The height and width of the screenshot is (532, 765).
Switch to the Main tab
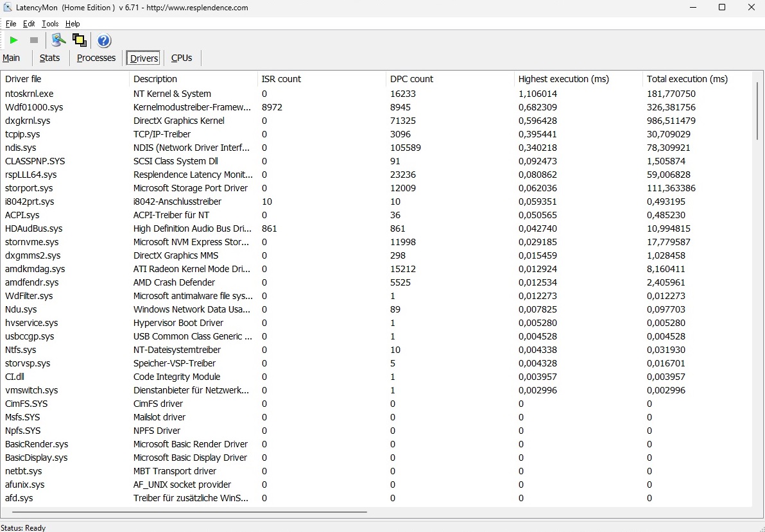[12, 58]
